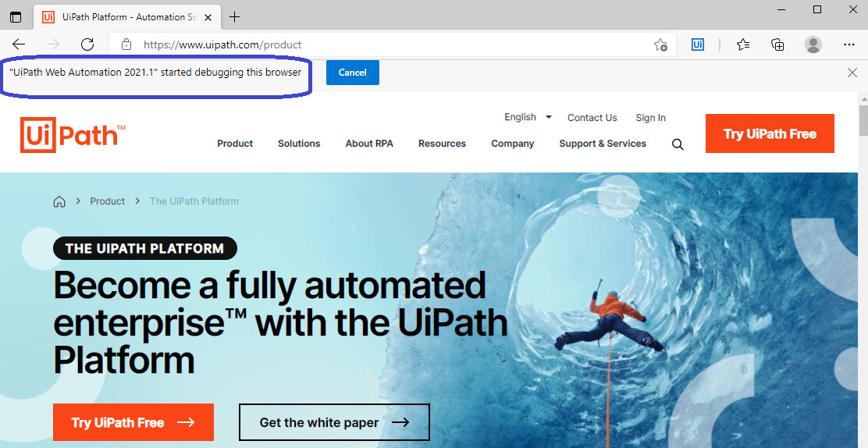Open the Favorites list
This screenshot has height=448, width=868.
click(x=743, y=44)
